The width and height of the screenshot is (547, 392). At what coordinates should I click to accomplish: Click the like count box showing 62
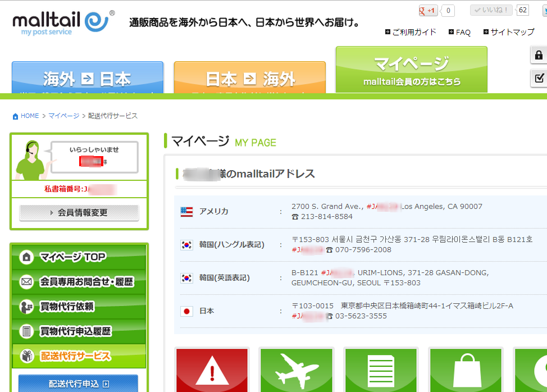pos(523,10)
